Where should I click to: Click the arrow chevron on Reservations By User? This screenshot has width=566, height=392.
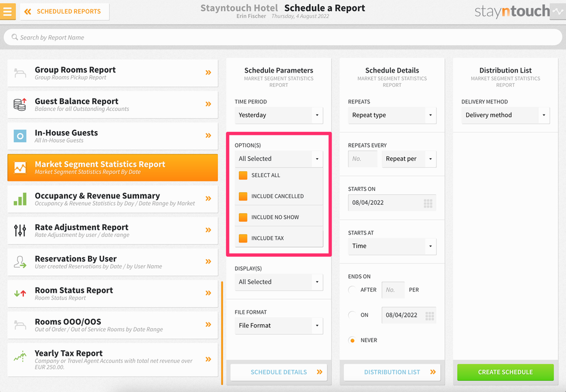pos(209,262)
